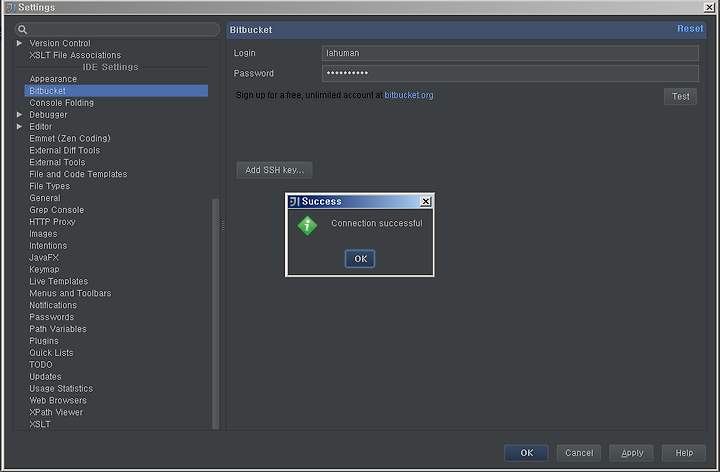Click Add SSH key... button

pyautogui.click(x=274, y=170)
